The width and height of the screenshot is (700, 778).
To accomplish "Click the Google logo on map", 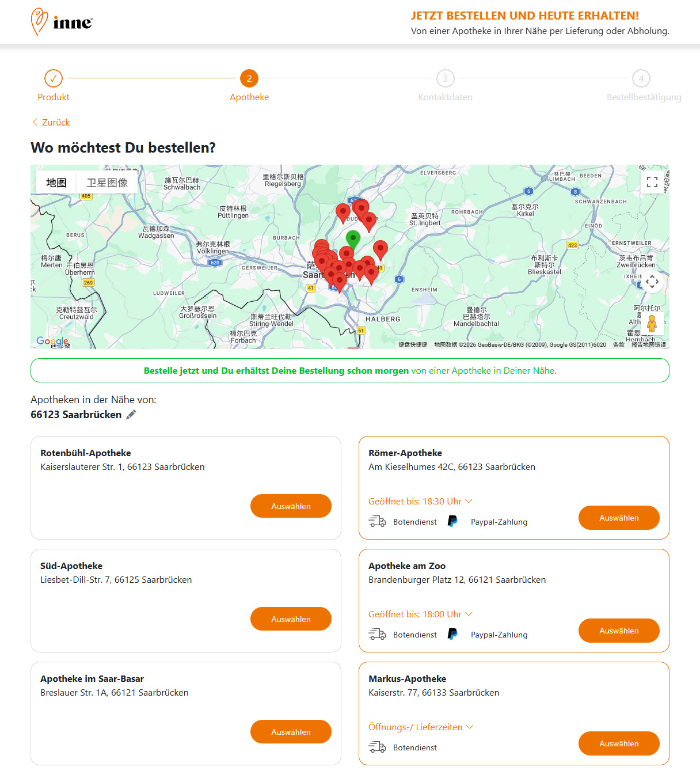I will pos(52,341).
